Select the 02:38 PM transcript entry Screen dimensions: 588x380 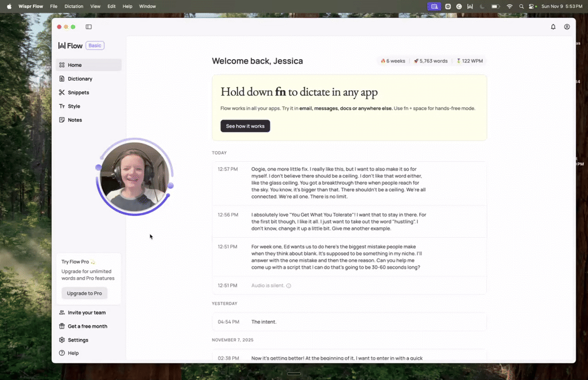(x=350, y=356)
